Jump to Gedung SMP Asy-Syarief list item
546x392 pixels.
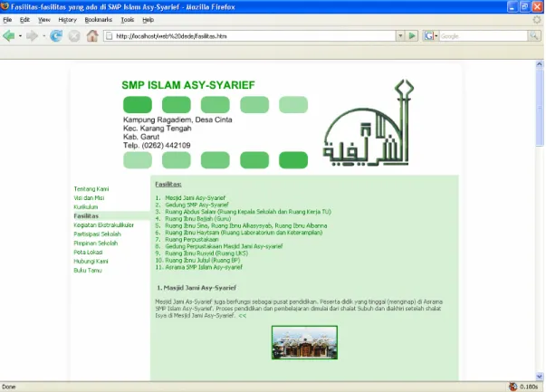click(x=196, y=205)
